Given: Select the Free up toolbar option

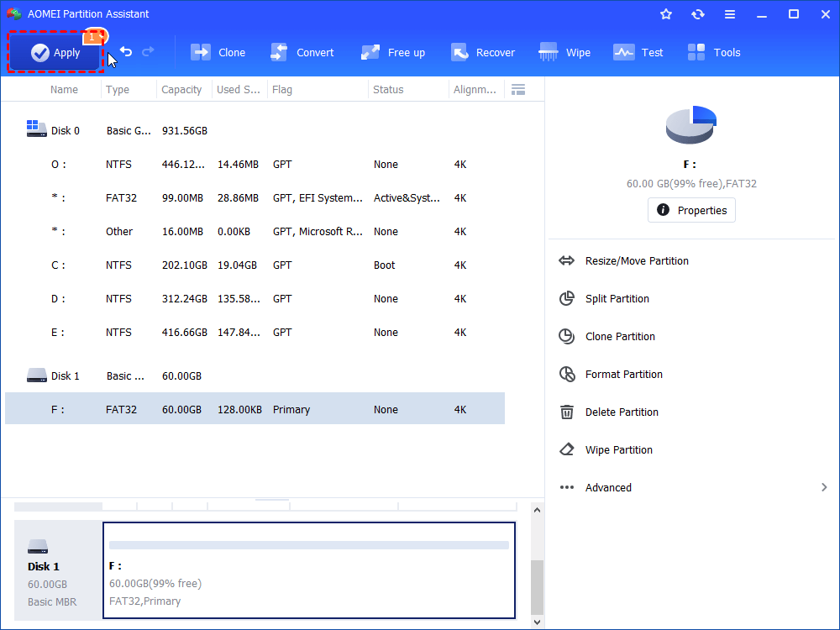Looking at the screenshot, I should 392,53.
